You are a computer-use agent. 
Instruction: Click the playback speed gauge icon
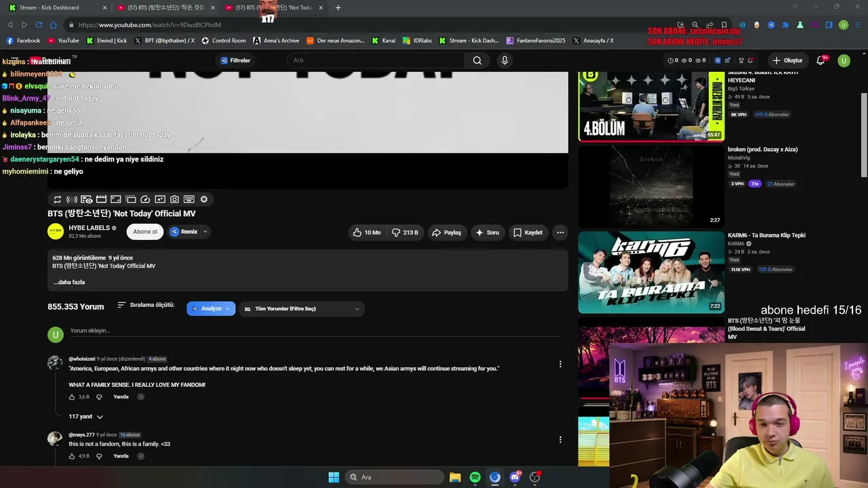pos(145,199)
